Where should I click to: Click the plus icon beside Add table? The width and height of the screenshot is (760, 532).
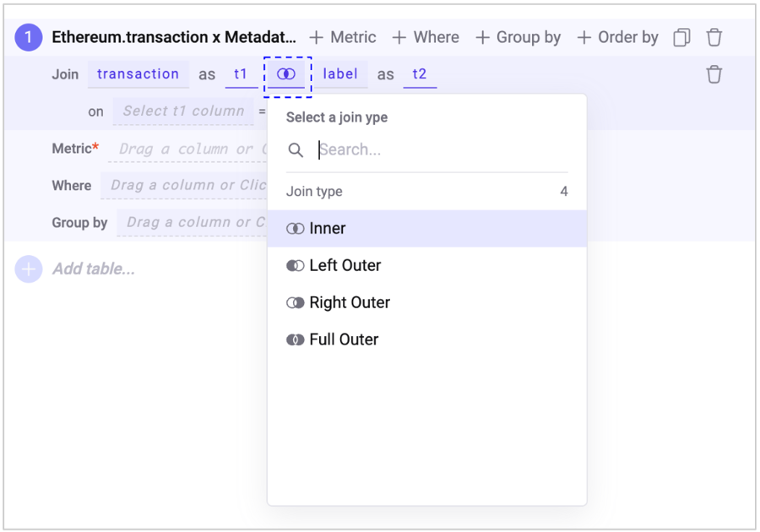(29, 269)
